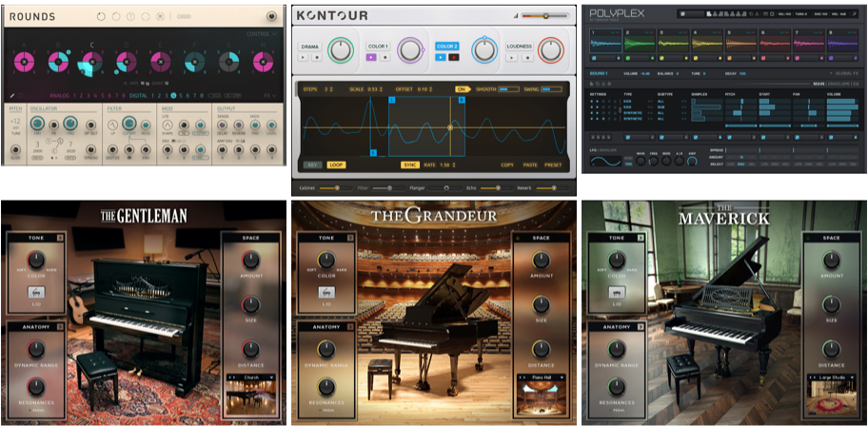This screenshot has width=868, height=426.
Task: Switch to the ENVELOPE tab in Polyplex
Action: coord(839,85)
